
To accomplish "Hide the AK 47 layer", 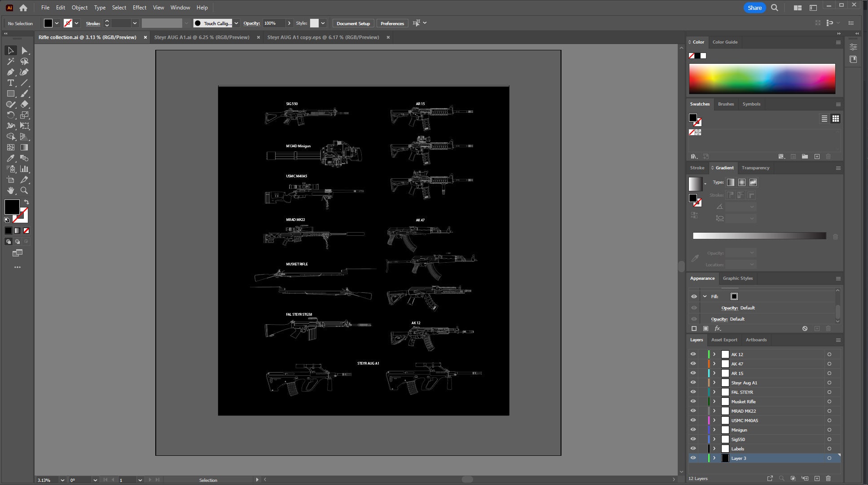I will [693, 364].
